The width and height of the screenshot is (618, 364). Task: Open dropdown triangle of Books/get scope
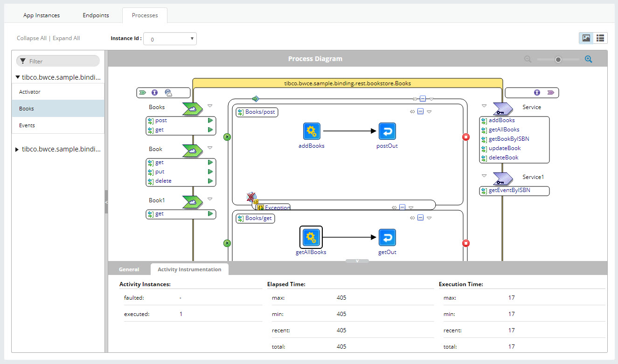[x=429, y=218]
